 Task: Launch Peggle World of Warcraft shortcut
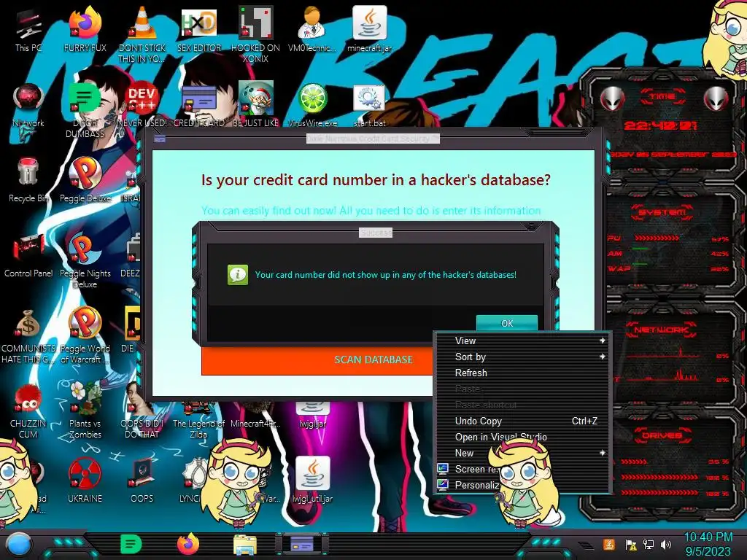(85, 336)
